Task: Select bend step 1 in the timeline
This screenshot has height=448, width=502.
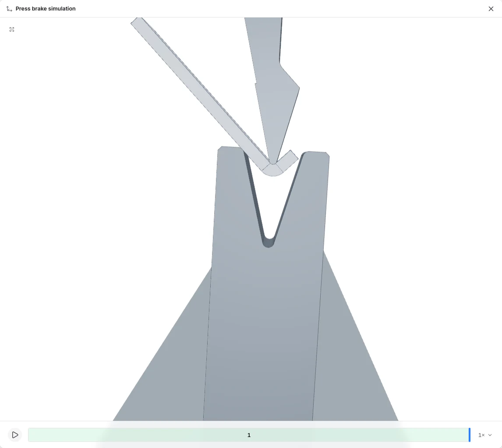Action: (x=249, y=435)
